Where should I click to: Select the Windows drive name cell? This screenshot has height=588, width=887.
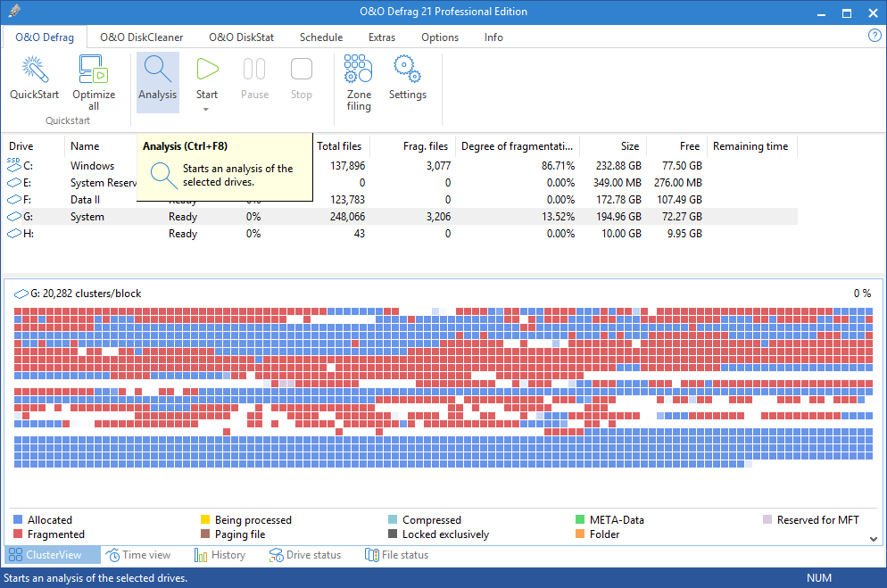92,166
